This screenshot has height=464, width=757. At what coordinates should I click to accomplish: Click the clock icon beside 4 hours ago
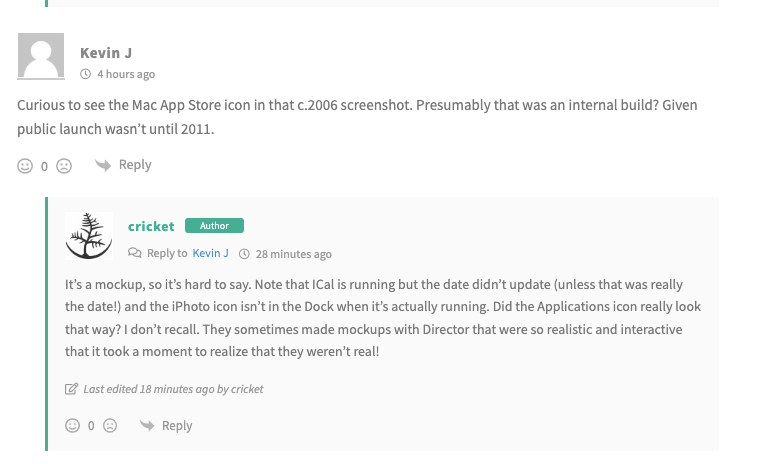(85, 74)
